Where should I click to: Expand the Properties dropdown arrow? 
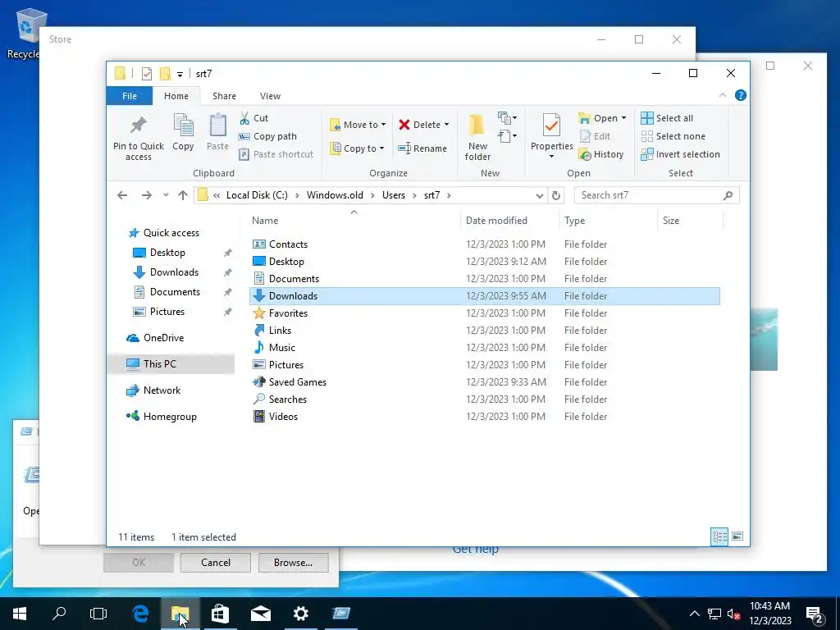551,157
